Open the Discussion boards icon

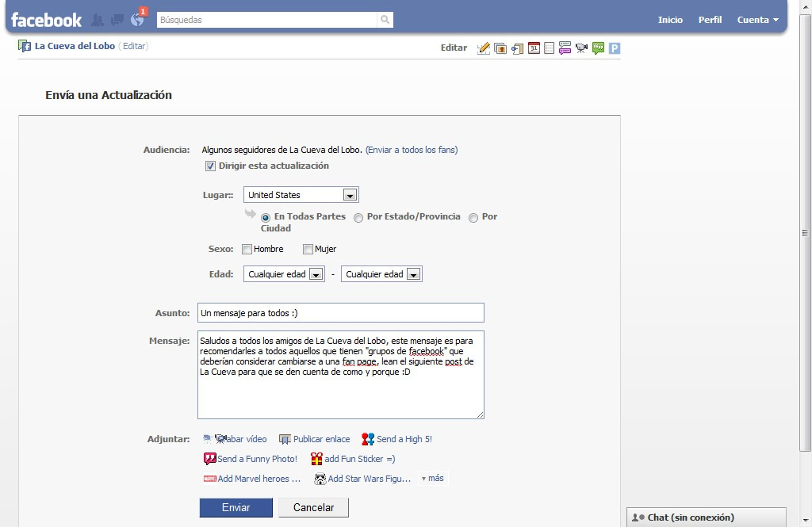point(565,48)
